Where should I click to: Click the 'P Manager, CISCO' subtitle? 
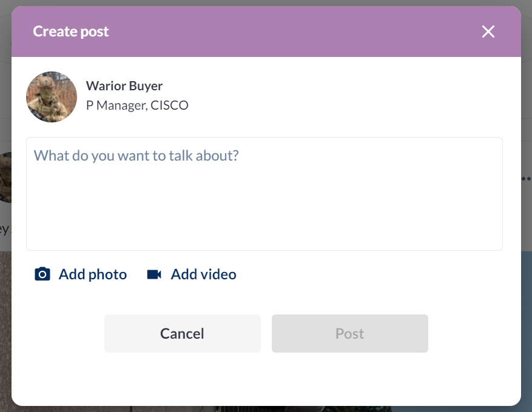137,105
